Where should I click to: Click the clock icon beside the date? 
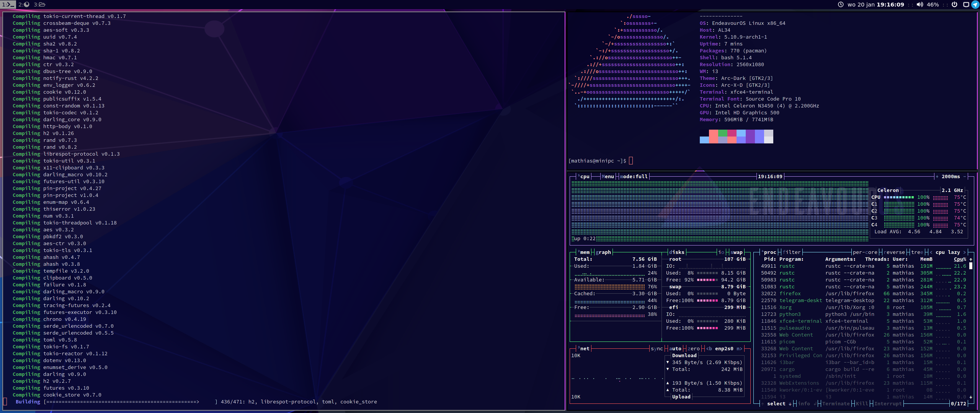click(x=841, y=5)
